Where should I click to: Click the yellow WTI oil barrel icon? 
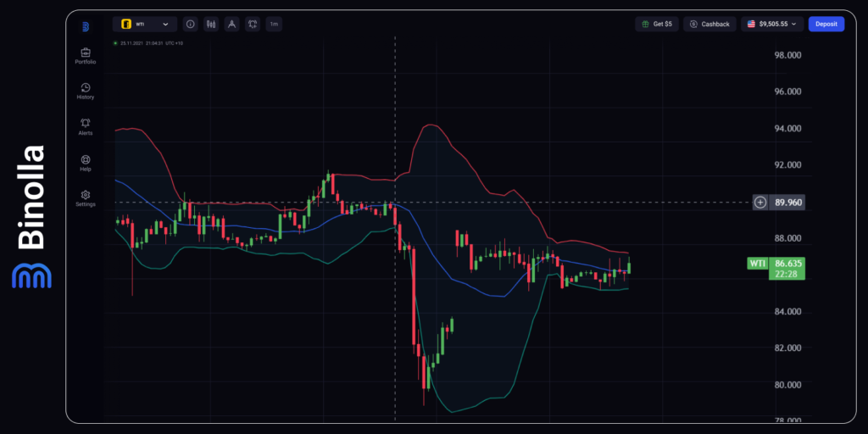click(x=126, y=24)
